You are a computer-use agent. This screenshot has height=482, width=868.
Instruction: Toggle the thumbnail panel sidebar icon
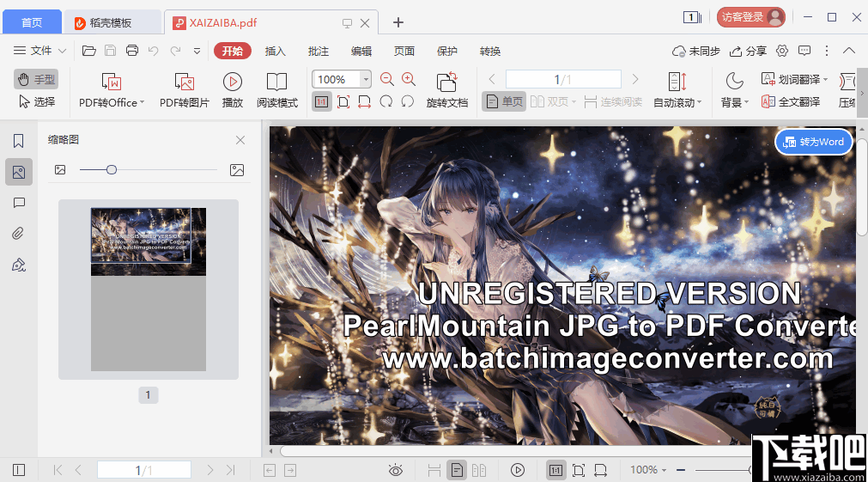18,172
